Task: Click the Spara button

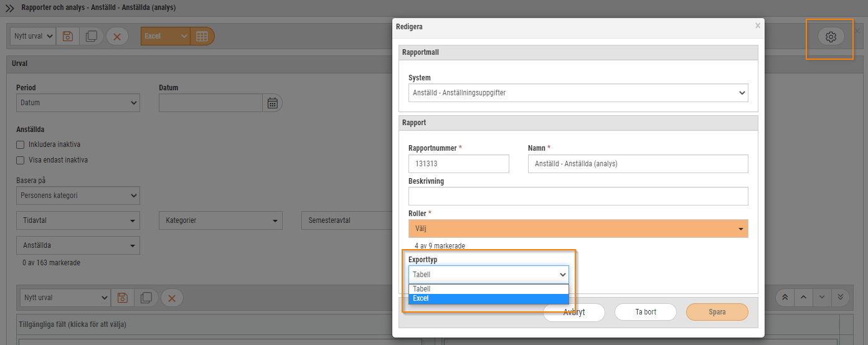Action: coord(717,312)
